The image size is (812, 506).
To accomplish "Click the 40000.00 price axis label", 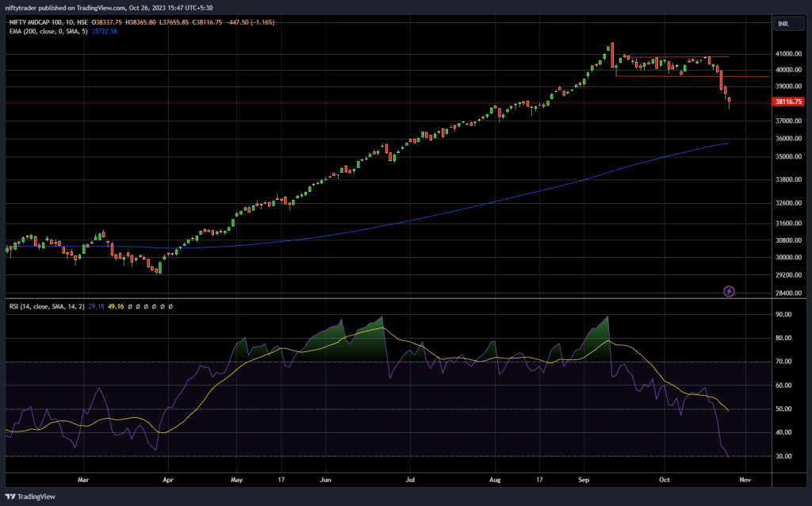I will (x=789, y=70).
